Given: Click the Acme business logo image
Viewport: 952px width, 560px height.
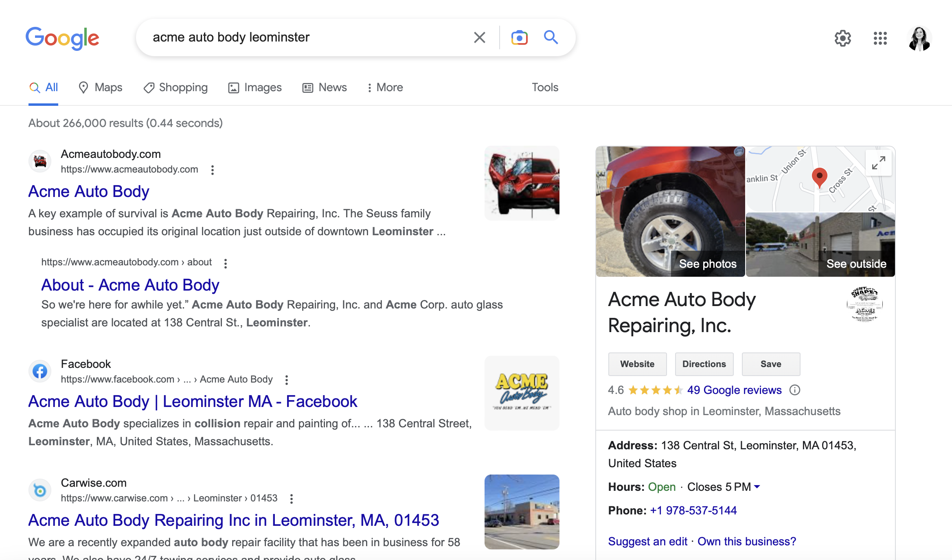Looking at the screenshot, I should click(864, 304).
